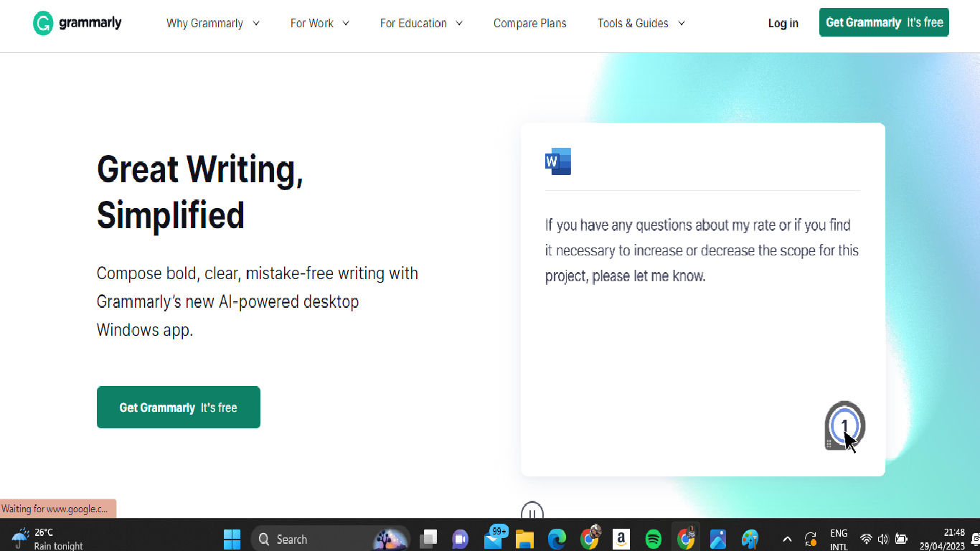
Task: Open the weather widget showing 26°C
Action: coord(47,539)
